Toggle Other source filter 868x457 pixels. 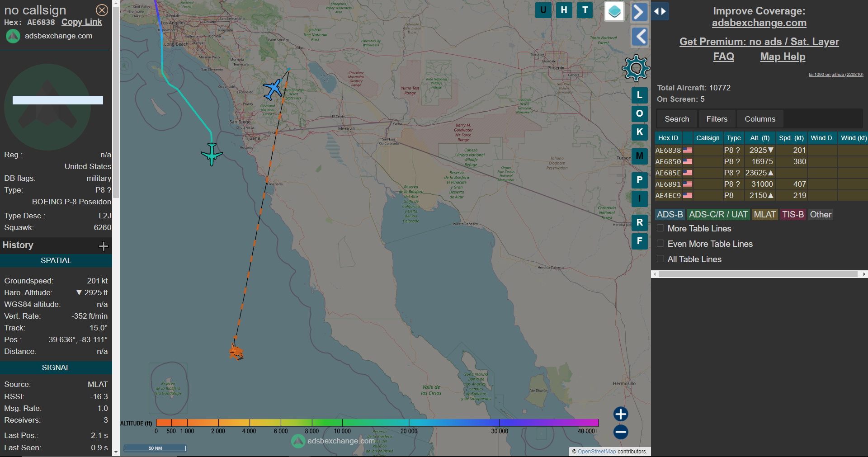(x=821, y=215)
